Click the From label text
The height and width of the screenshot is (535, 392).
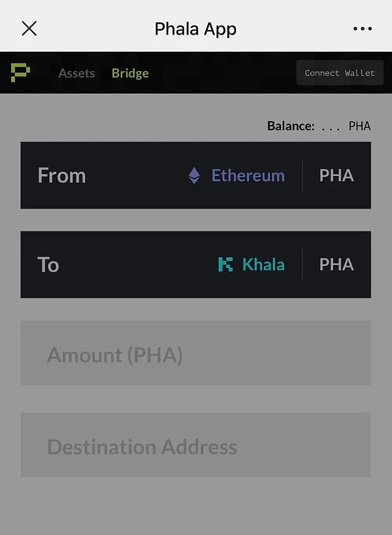click(x=62, y=175)
